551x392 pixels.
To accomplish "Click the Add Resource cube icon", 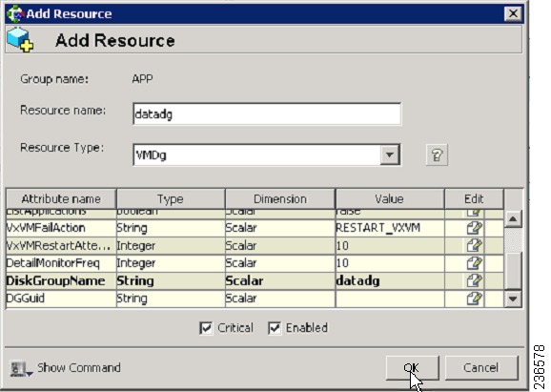I will [x=20, y=40].
